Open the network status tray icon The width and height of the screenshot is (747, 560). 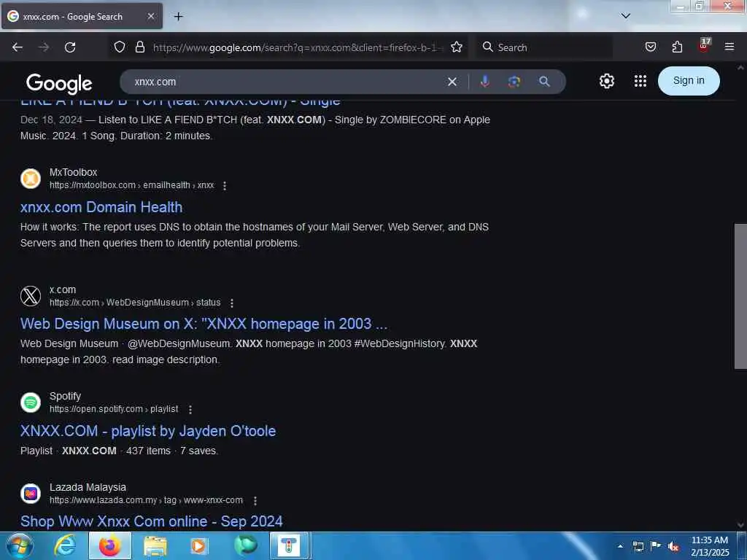tap(638, 546)
